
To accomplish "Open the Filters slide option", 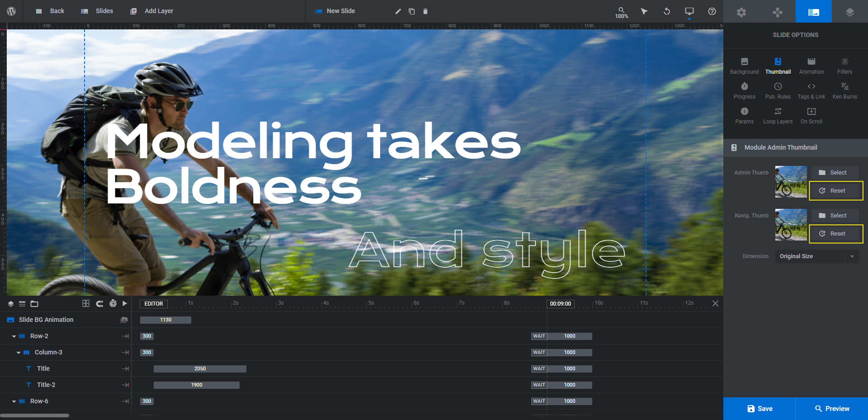I will (x=845, y=66).
